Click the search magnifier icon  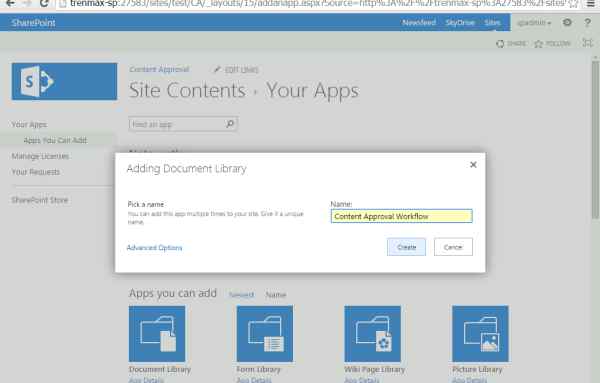(230, 124)
